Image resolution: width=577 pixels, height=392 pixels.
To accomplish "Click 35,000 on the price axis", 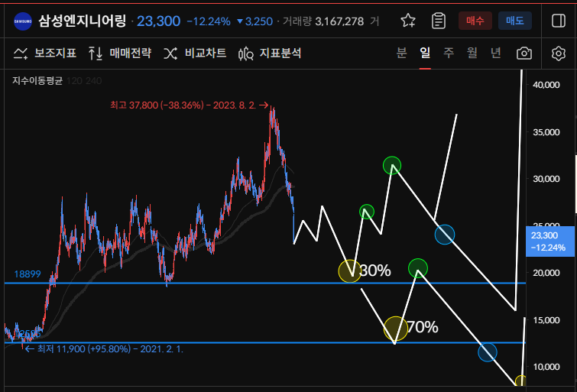I will [546, 132].
